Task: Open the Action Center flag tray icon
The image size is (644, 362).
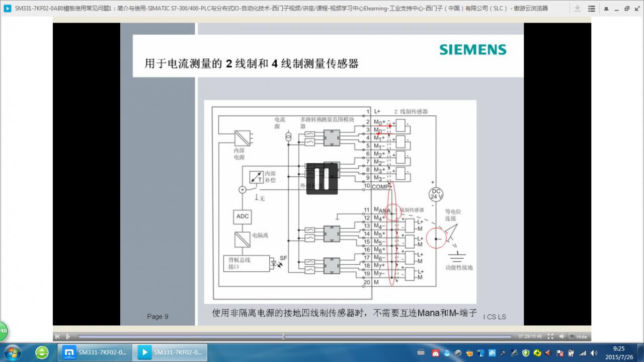Action: (x=560, y=353)
